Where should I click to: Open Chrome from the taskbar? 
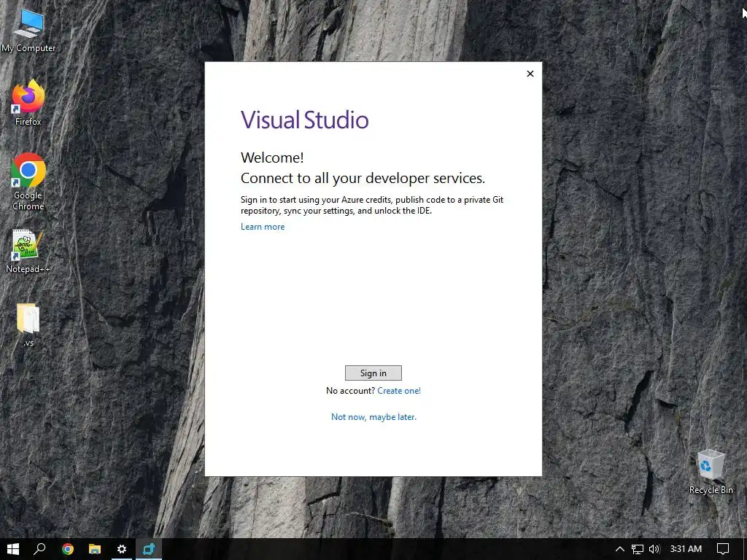click(68, 549)
